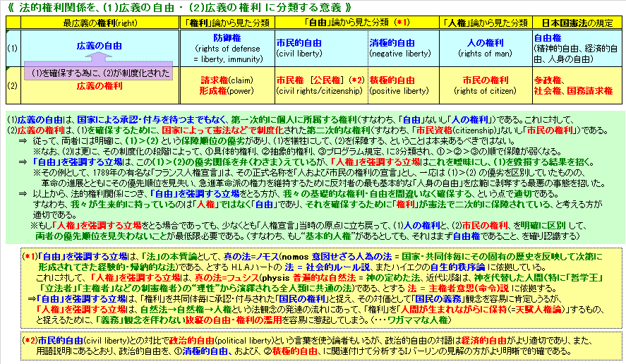Viewport: 626px width, 364px height.
Task: Click the phrase 国家による承認・付与を待つまでもなく
Action: 151,120
